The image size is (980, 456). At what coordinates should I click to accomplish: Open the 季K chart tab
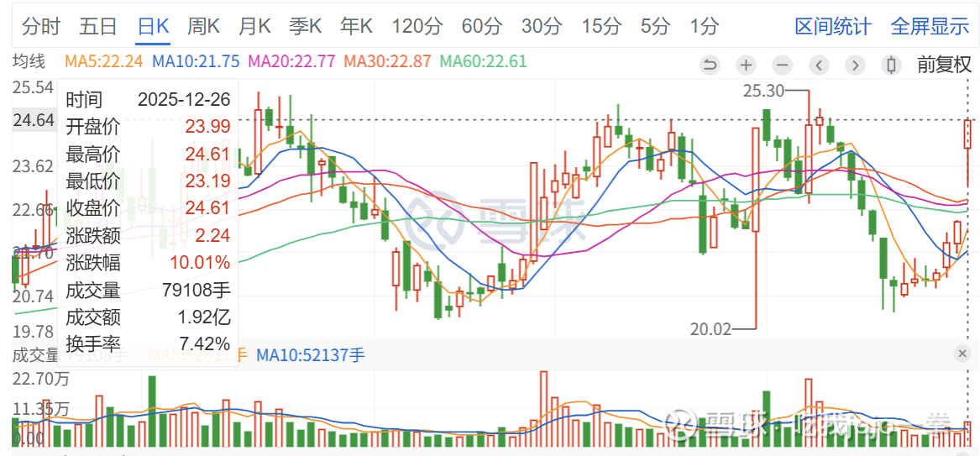(x=305, y=26)
